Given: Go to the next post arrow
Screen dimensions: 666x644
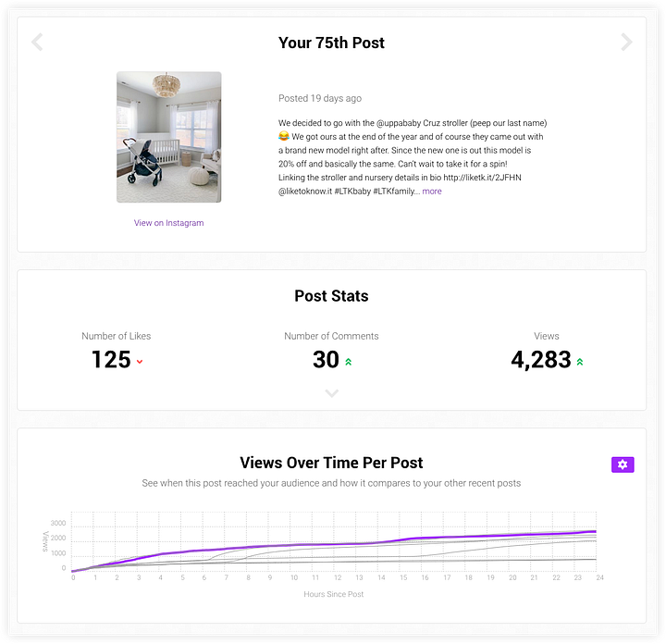Looking at the screenshot, I should (x=626, y=43).
